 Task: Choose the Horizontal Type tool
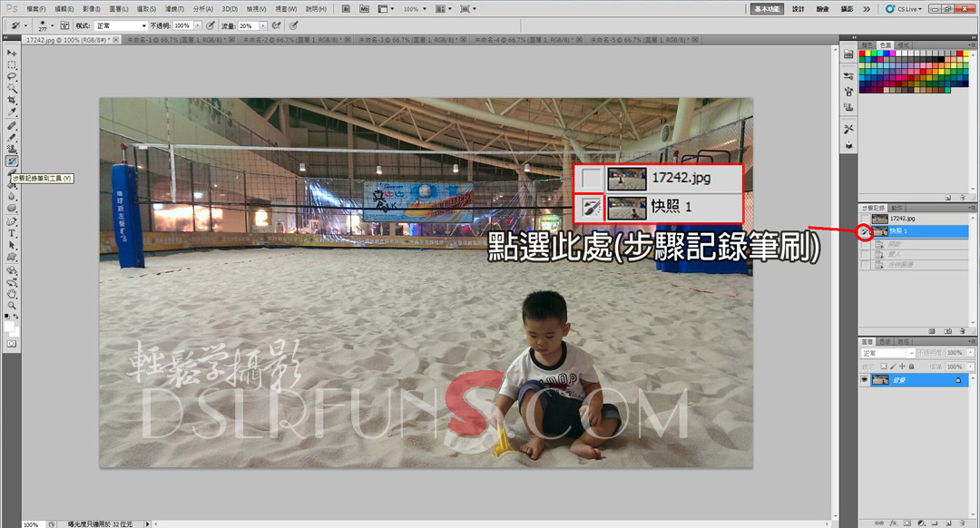point(12,233)
